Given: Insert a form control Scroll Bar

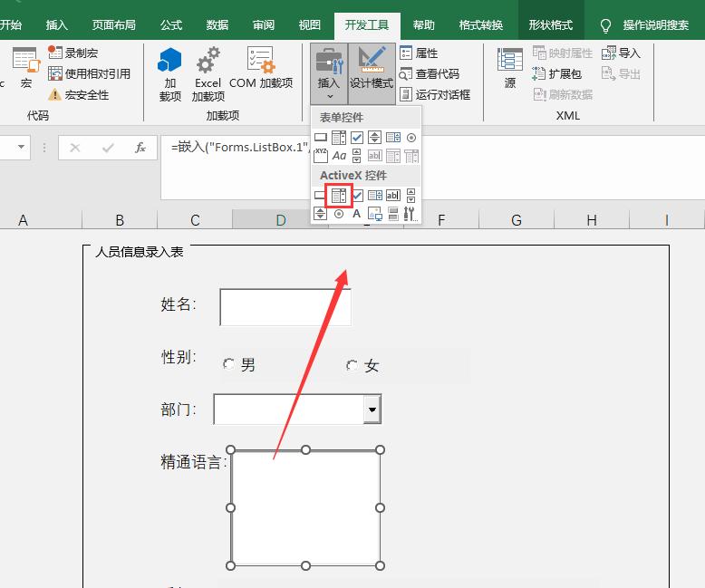Looking at the screenshot, I should point(356,156).
